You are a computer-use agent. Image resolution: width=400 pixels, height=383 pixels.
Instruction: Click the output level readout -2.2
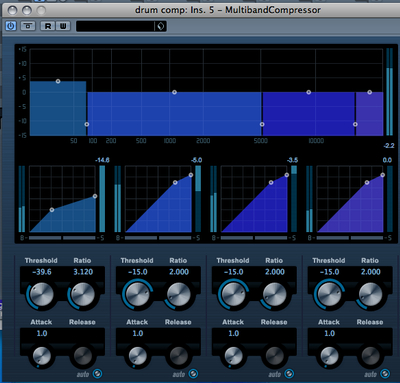tap(389, 146)
